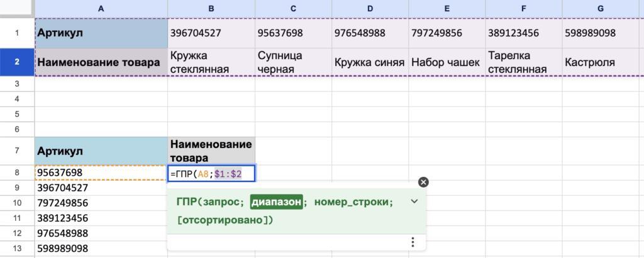Expand the ГПР function help details
Viewport: 644px width, 258px height.
pyautogui.click(x=414, y=202)
